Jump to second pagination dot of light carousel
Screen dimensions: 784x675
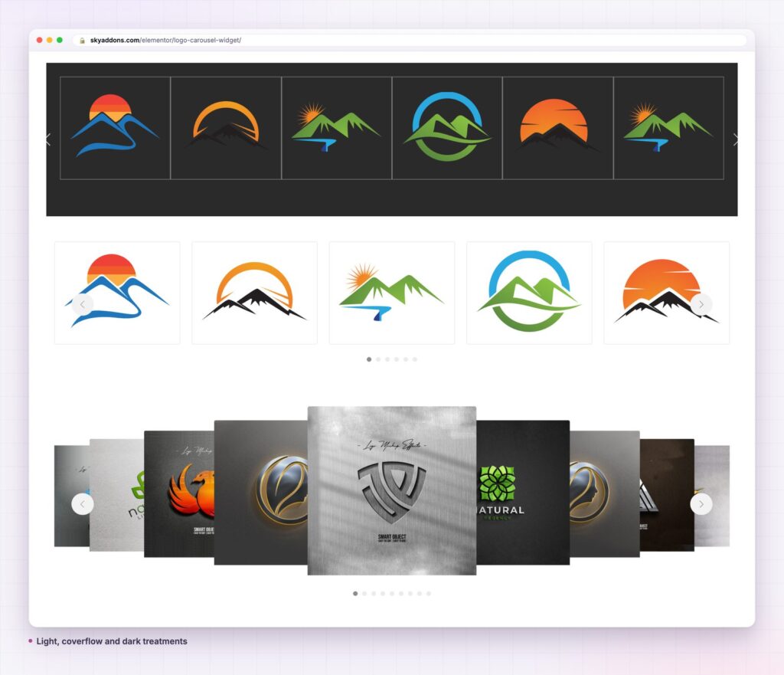tap(378, 359)
